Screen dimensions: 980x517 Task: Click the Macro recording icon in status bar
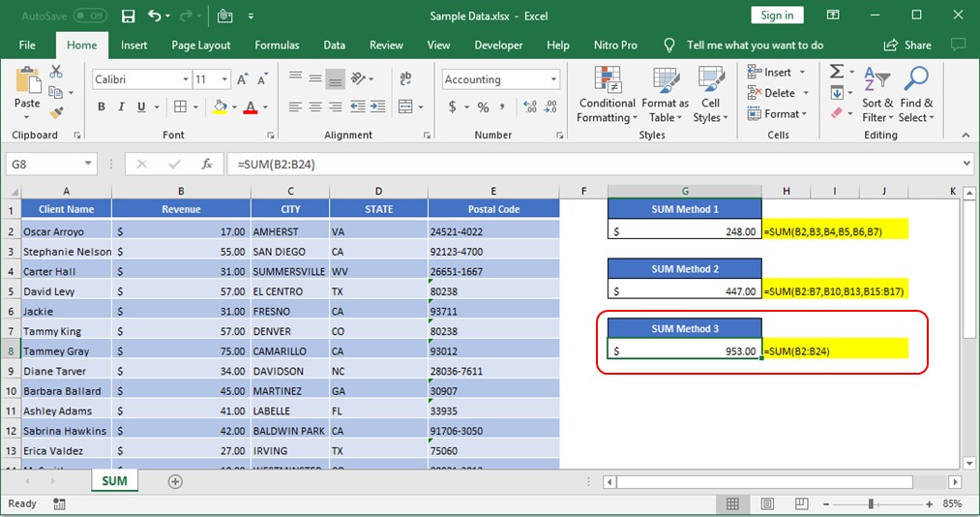pos(59,503)
